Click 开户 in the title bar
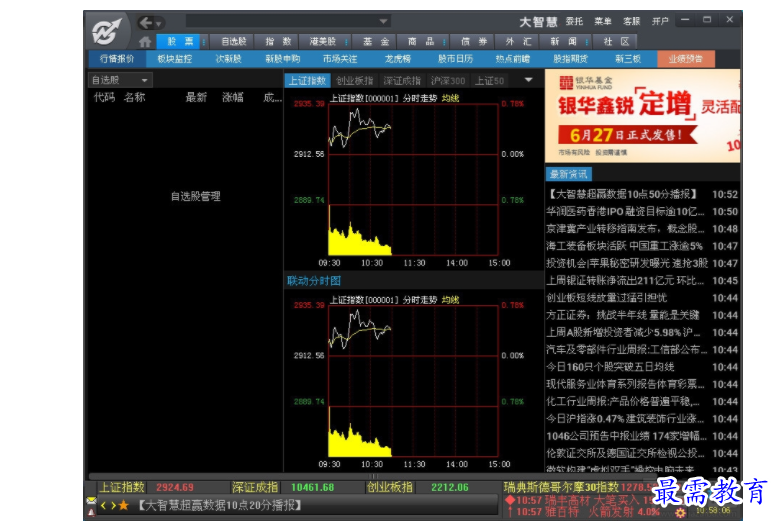The width and height of the screenshot is (776, 523). pos(660,21)
